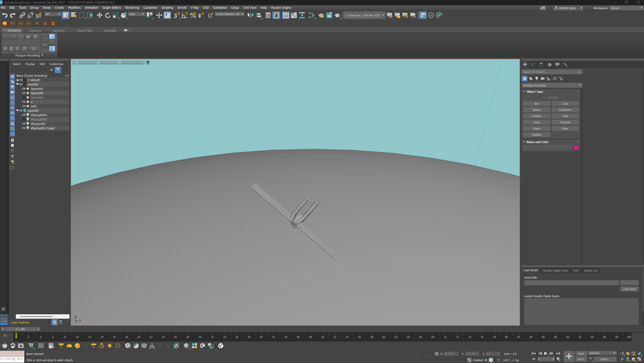Screen dimensions: 644x363
Task: Select Cameras category in Create panel
Action: click(x=543, y=79)
